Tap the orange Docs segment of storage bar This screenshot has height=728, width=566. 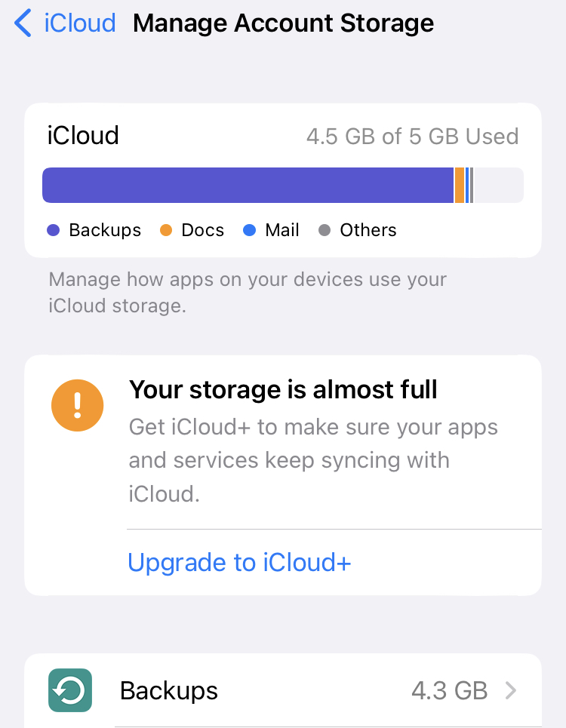point(459,186)
